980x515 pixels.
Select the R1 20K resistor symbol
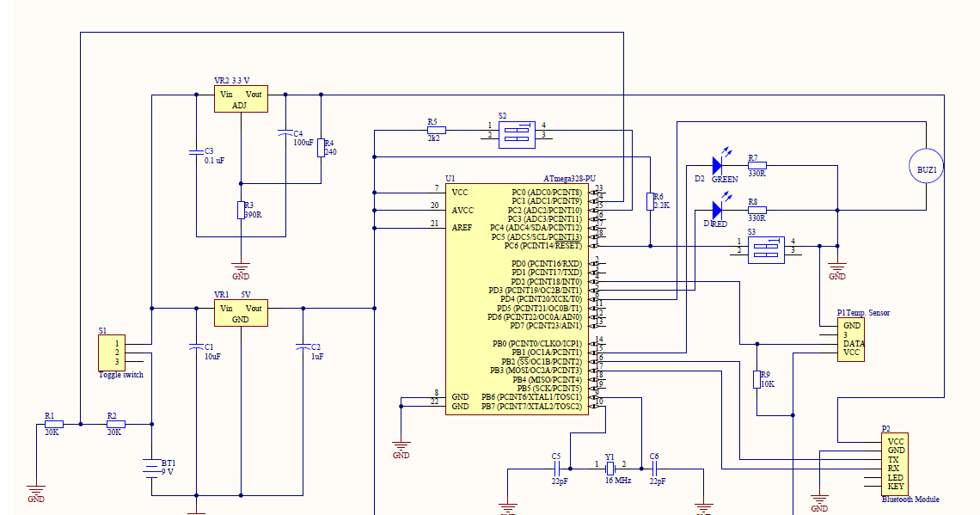click(54, 424)
